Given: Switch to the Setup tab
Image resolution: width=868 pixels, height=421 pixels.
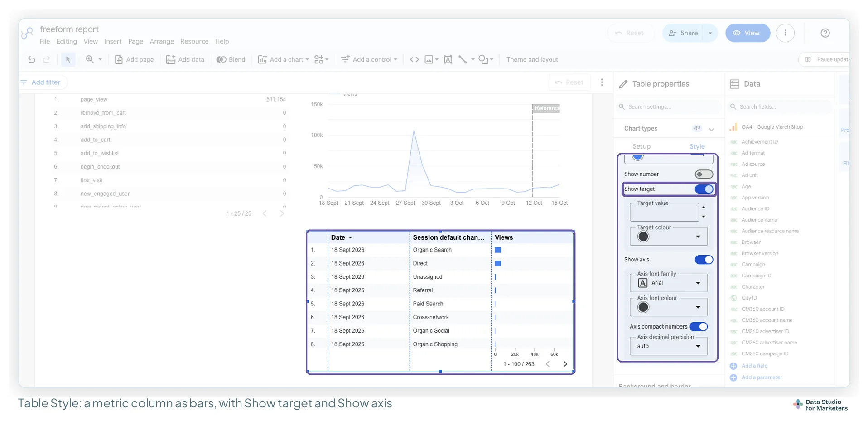Looking at the screenshot, I should tap(641, 146).
